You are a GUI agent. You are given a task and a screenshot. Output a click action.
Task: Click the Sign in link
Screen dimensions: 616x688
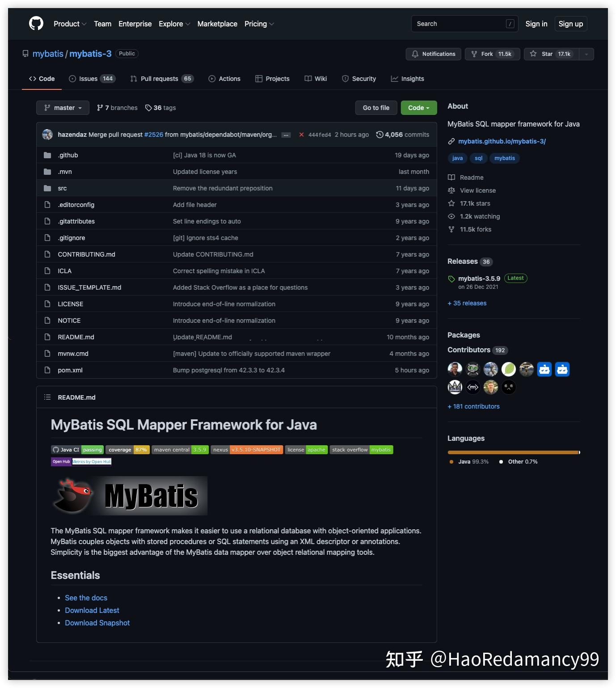click(x=536, y=24)
